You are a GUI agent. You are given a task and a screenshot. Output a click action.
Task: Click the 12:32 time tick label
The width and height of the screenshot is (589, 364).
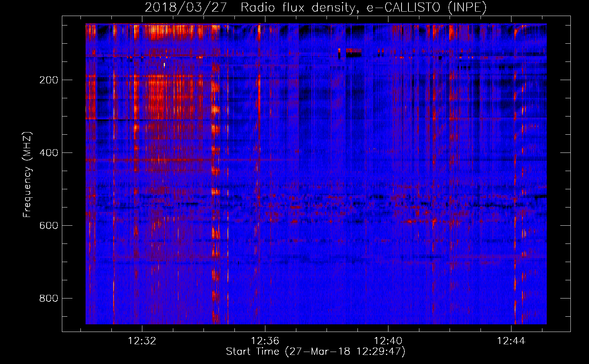(142, 341)
